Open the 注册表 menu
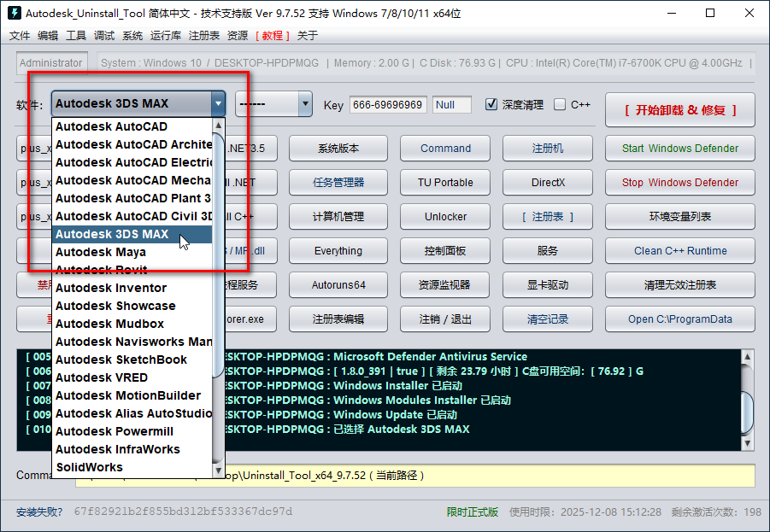 pos(203,35)
